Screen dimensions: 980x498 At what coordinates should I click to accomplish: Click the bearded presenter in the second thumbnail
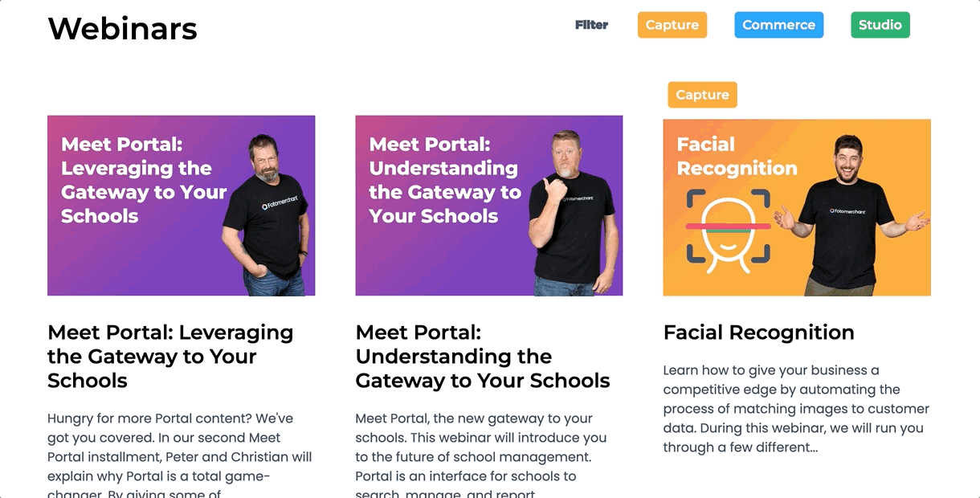coord(573,213)
